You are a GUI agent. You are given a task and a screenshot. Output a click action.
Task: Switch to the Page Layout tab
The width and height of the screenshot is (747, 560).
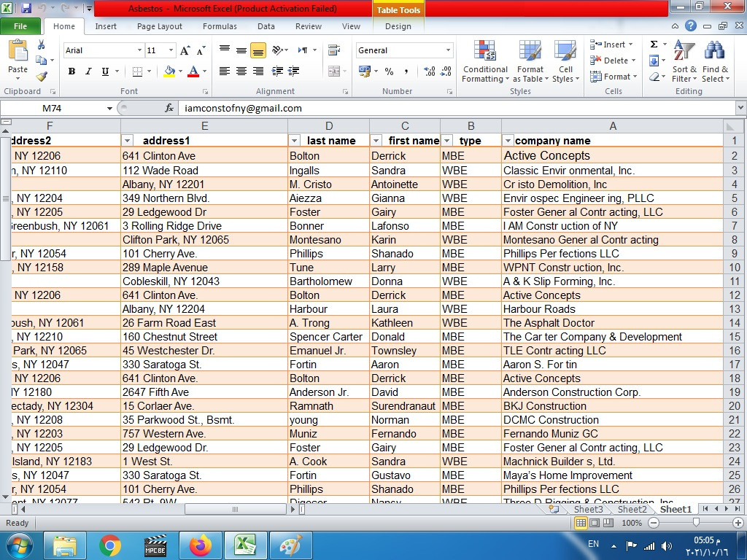click(160, 26)
